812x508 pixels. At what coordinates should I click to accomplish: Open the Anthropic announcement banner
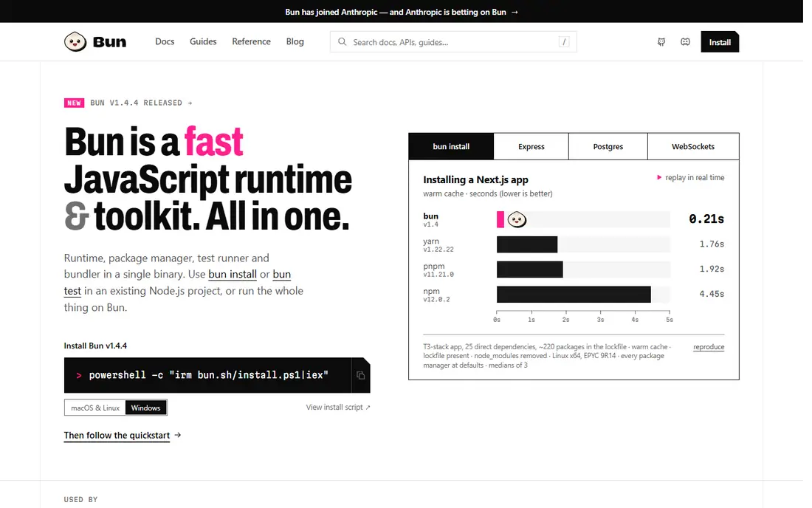(402, 12)
